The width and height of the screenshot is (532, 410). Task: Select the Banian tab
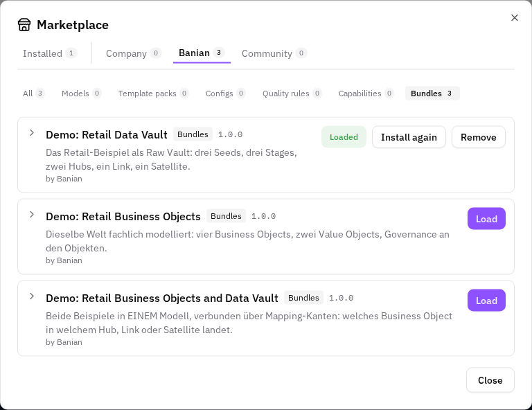[202, 53]
